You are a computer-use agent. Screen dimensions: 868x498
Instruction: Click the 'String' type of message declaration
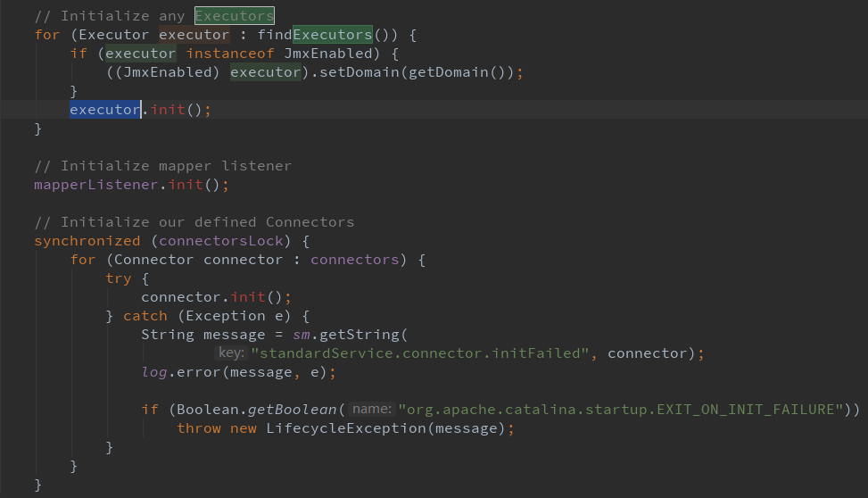(x=168, y=335)
